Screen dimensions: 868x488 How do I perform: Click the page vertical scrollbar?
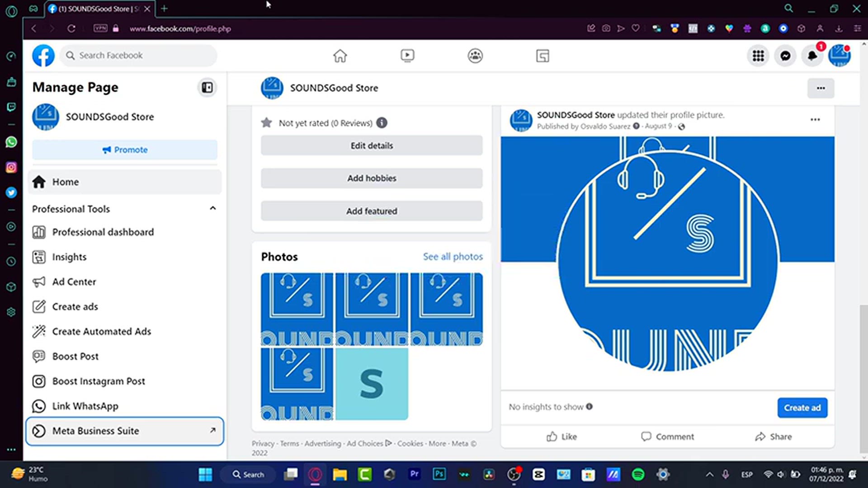863,379
